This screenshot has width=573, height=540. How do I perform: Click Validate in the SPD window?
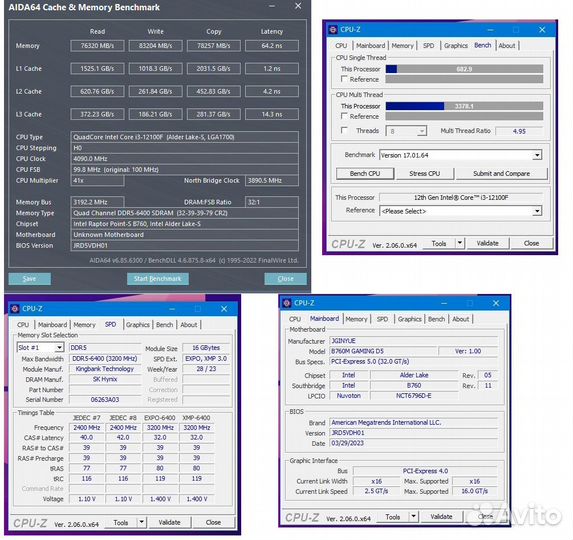(169, 522)
